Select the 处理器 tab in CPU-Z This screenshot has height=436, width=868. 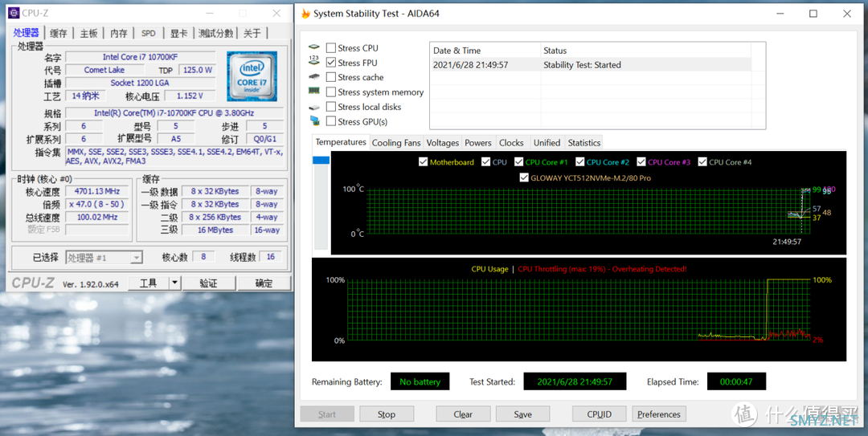pos(26,33)
